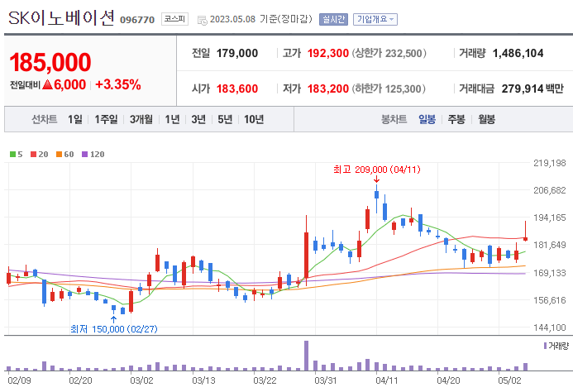Screen dimensions: 573x392
Task: Click the stock code 096770
Action: (x=137, y=20)
